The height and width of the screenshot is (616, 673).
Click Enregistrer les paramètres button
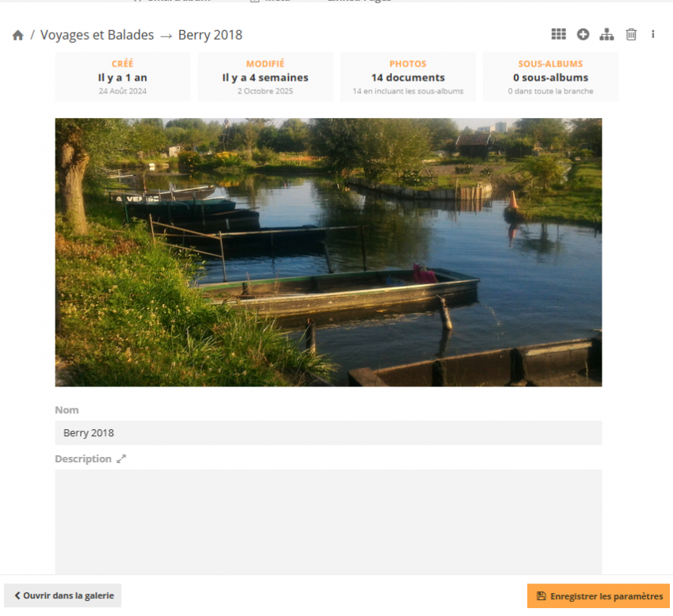coord(599,596)
